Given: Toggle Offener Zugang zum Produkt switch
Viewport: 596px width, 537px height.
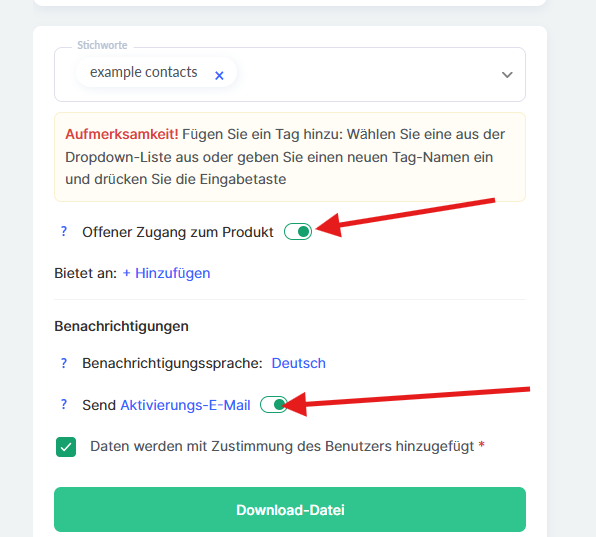Looking at the screenshot, I should (298, 231).
